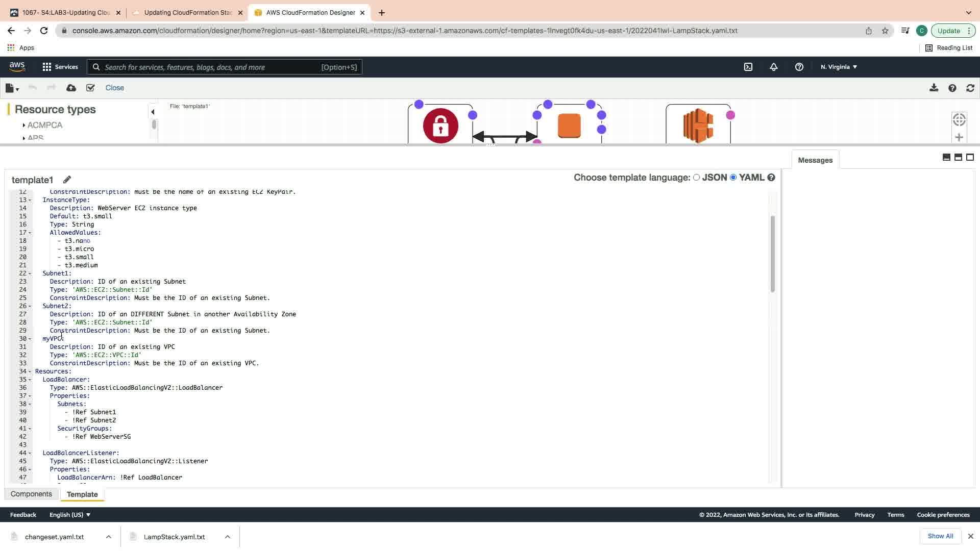The width and height of the screenshot is (980, 551).
Task: Switch to the Components tab
Action: click(31, 494)
